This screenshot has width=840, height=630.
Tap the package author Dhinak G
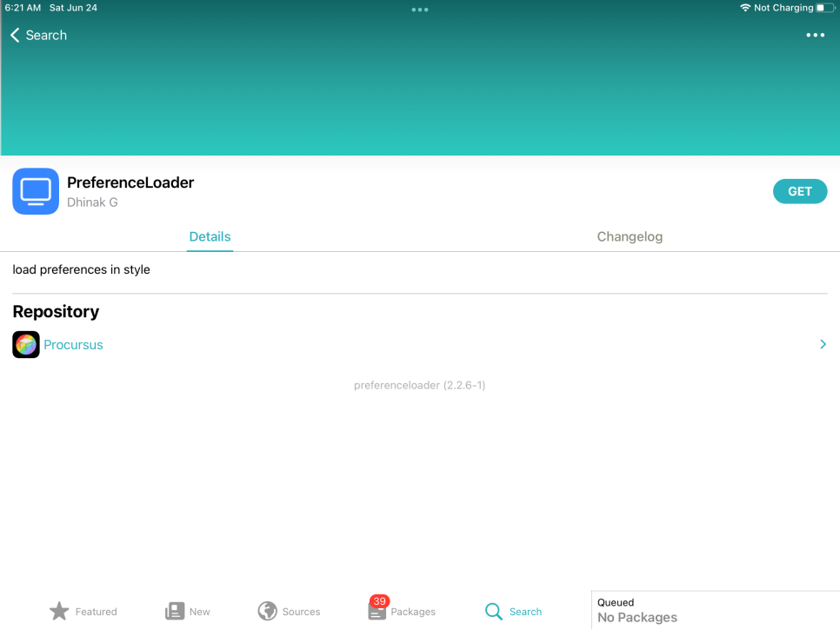pos(92,202)
